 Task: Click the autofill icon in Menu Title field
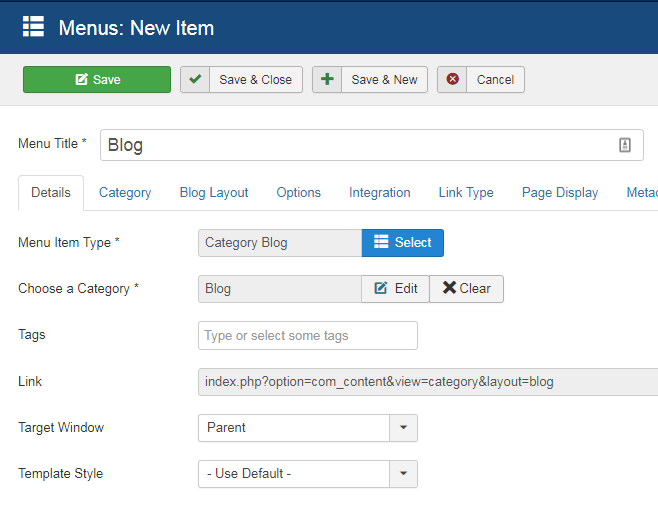pos(625,145)
